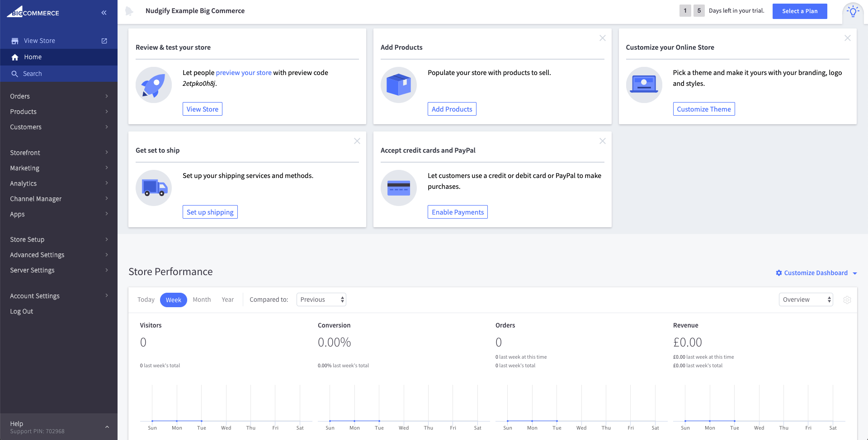Click the gear in Customize Dashboard
The width and height of the screenshot is (868, 440).
pos(778,273)
